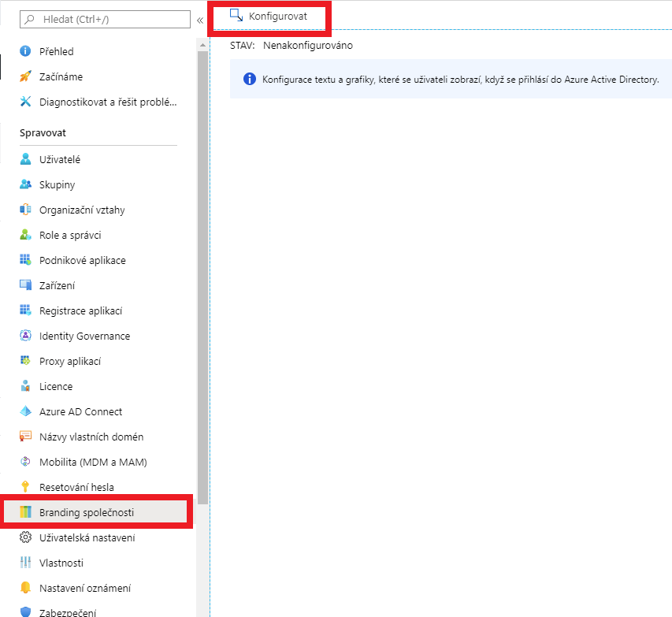Click the Uživatelská nastavení gear icon
The width and height of the screenshot is (672, 617).
(25, 537)
